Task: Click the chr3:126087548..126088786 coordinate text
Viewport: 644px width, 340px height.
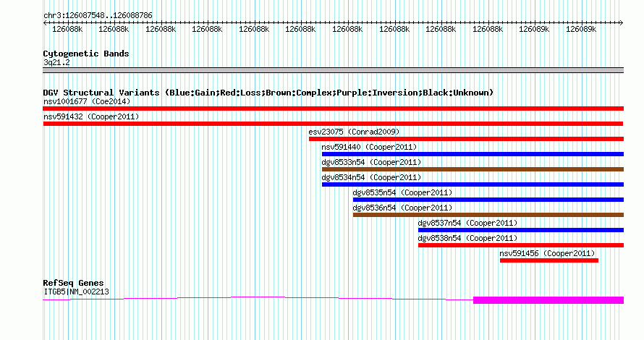Action: tap(98, 16)
